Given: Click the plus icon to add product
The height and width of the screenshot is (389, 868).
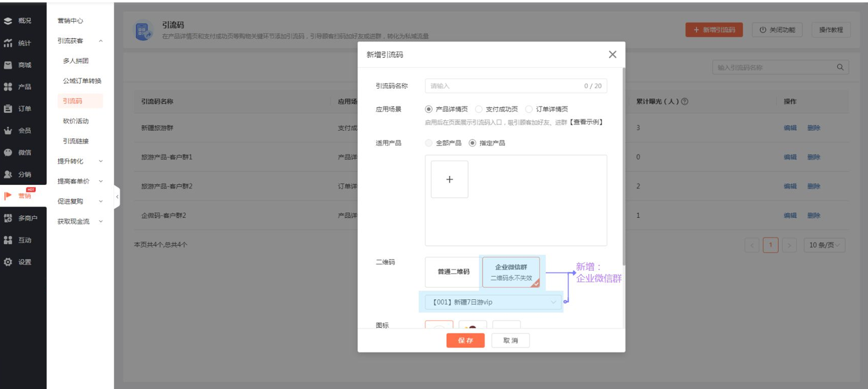Looking at the screenshot, I should (x=449, y=180).
